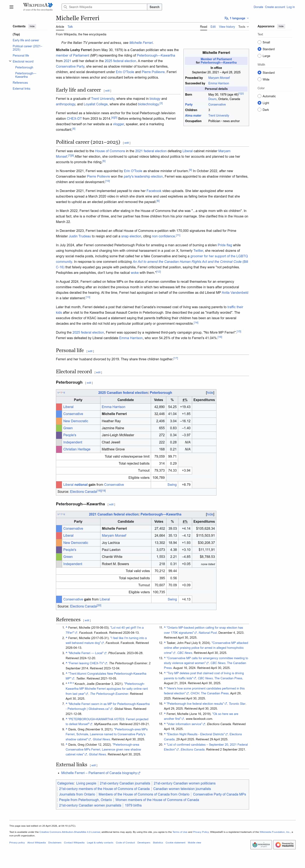305x868 pixels.
Task: Click the ±% header in the 2025 table
Action: (x=185, y=400)
